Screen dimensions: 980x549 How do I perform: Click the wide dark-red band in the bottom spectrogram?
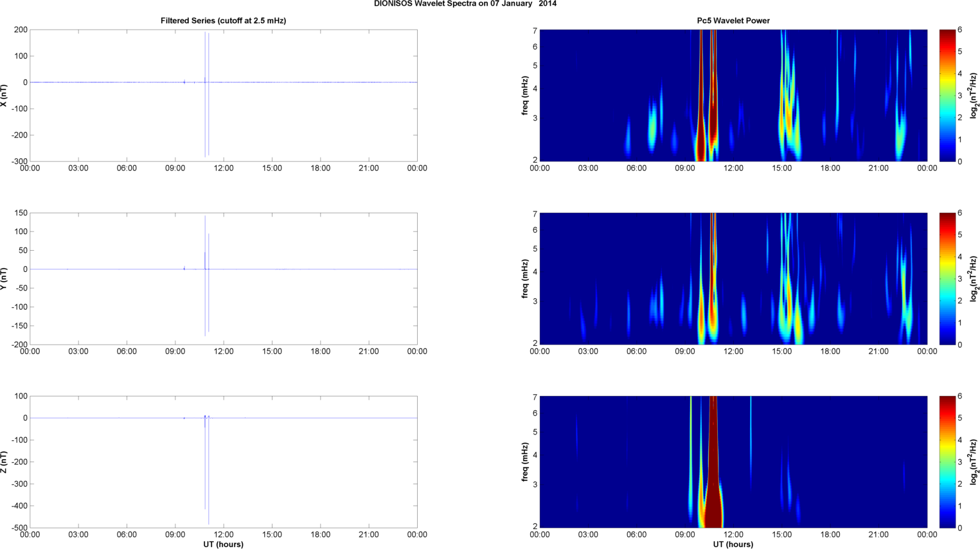[713, 462]
